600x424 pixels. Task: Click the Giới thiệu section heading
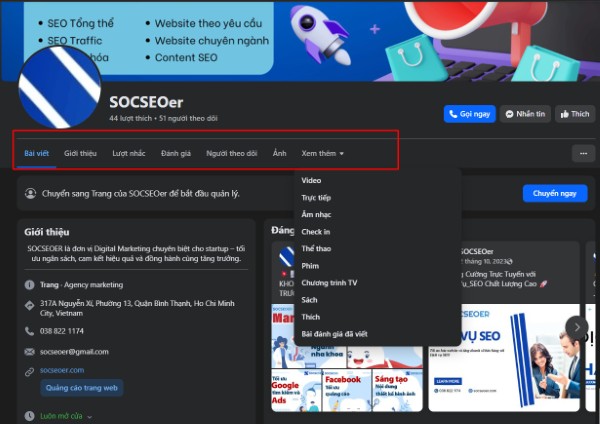pyautogui.click(x=47, y=232)
